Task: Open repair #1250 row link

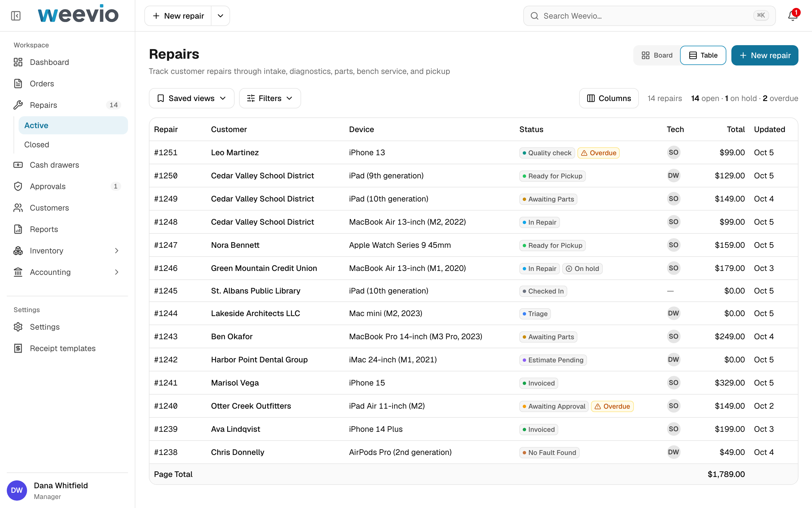Action: (166, 176)
